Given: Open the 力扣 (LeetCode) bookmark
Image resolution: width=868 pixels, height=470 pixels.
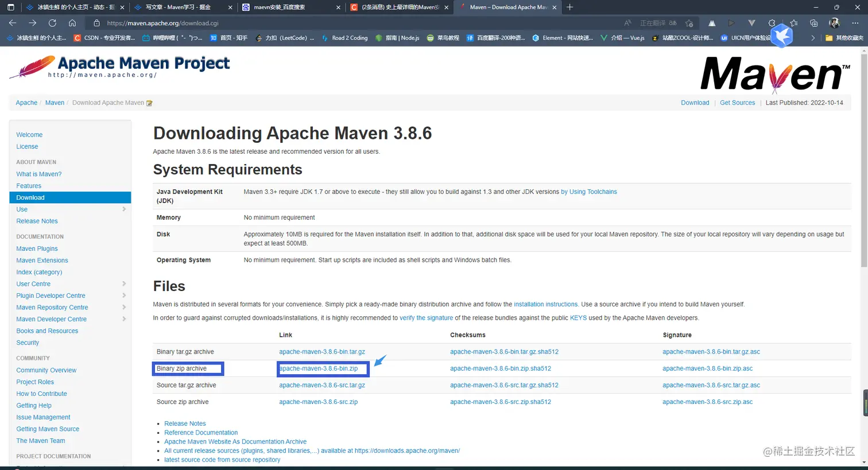Looking at the screenshot, I should [285, 38].
